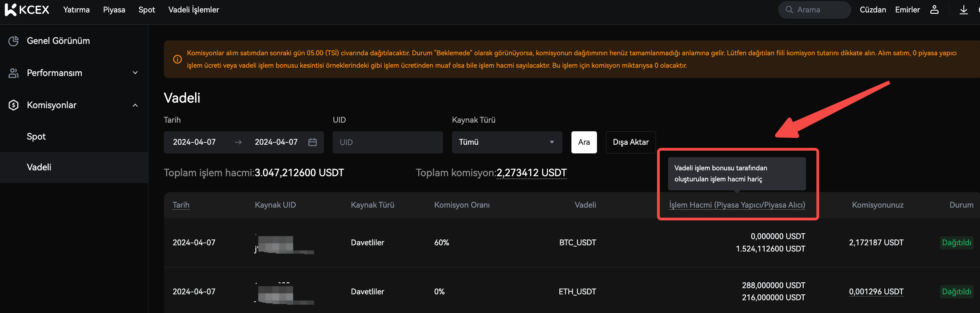Open the Vadeli İşlemler menu
Screen dimensions: 980x313
(193, 10)
